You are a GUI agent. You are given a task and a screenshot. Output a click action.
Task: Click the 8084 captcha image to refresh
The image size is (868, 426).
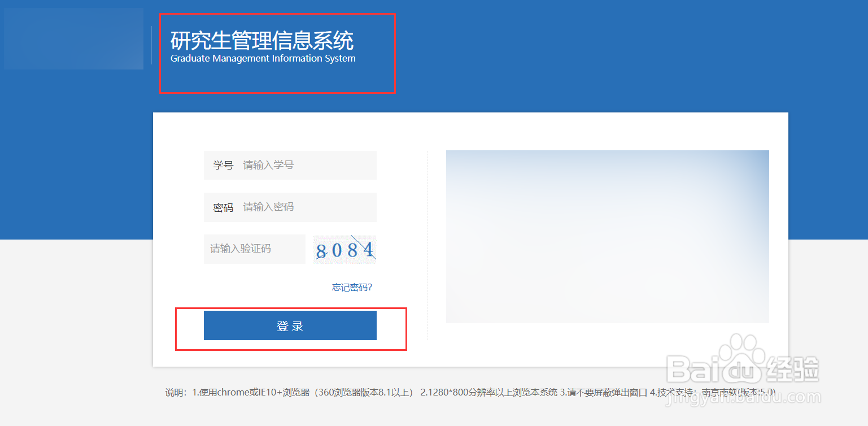[344, 249]
